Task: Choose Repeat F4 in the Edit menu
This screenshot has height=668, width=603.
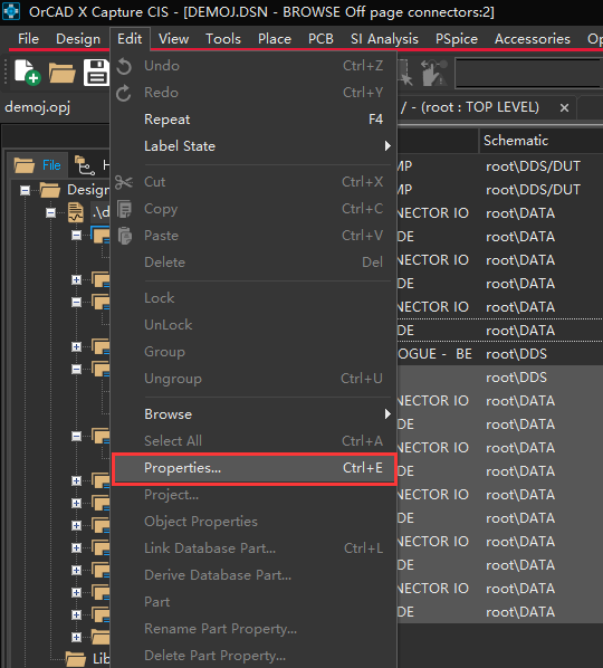Action: (254, 119)
